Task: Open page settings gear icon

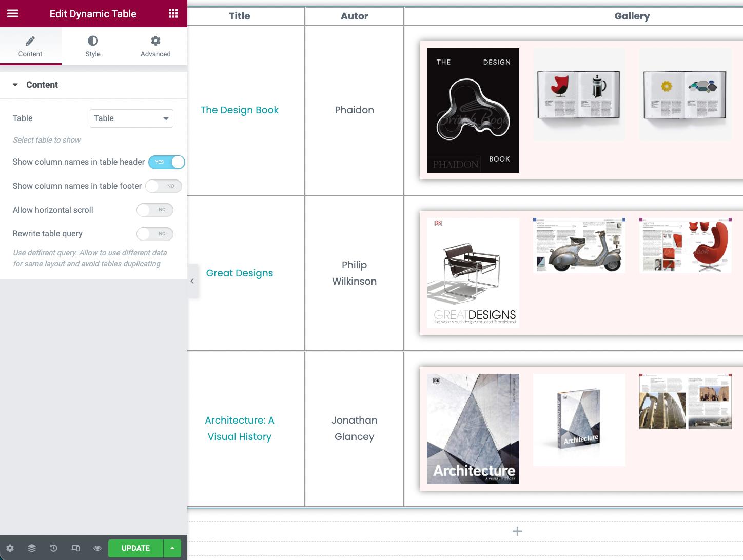Action: click(x=10, y=548)
